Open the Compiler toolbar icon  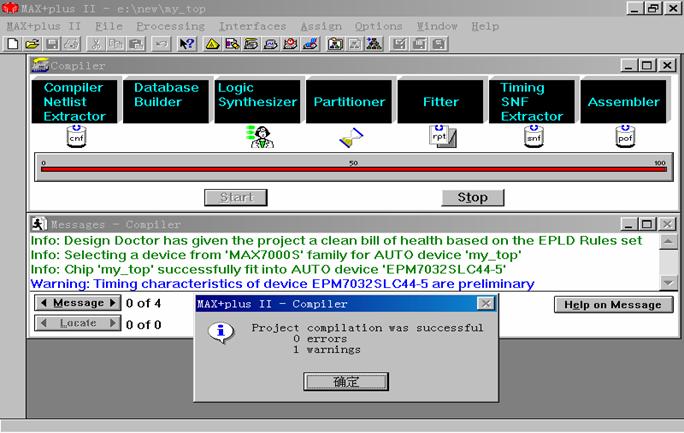(x=251, y=44)
